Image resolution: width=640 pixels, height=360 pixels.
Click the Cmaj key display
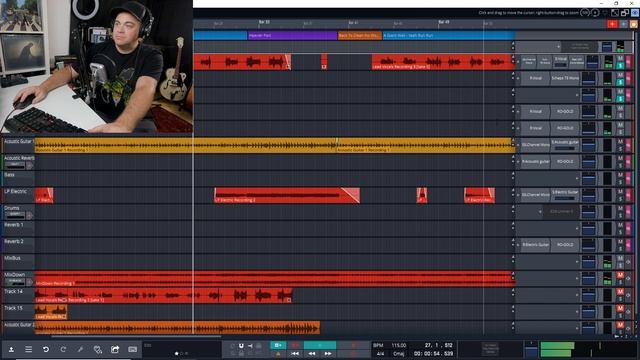point(398,353)
